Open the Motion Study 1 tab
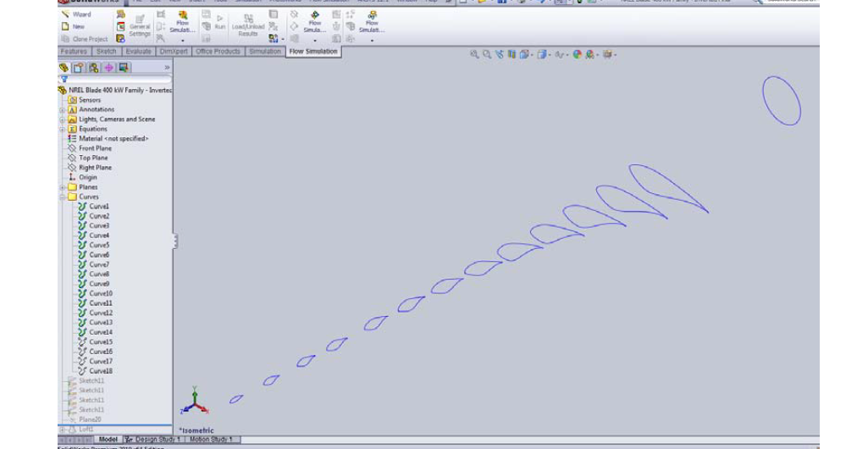Image resolution: width=868 pixels, height=449 pixels. 211,439
